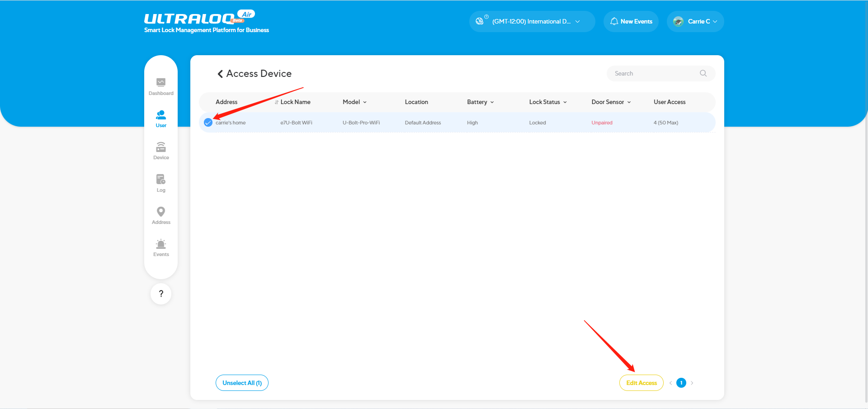The image size is (868, 409).
Task: Click the Address column header
Action: pos(226,102)
